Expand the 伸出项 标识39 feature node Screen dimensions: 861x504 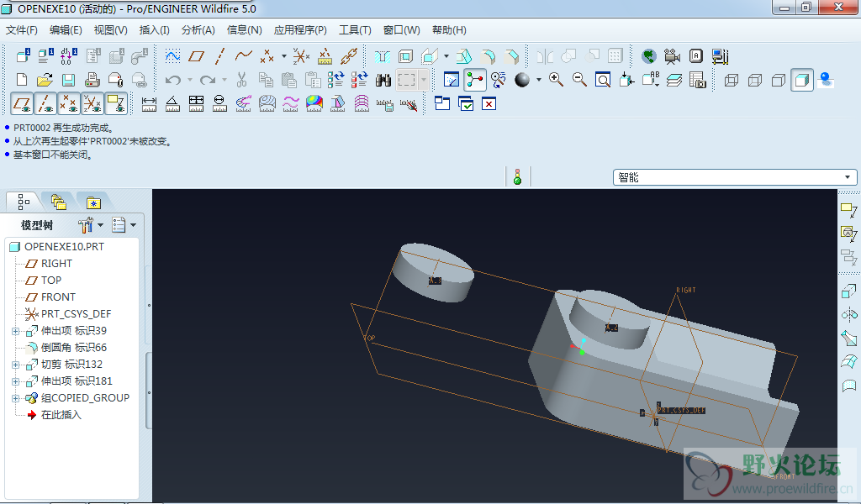coord(15,331)
